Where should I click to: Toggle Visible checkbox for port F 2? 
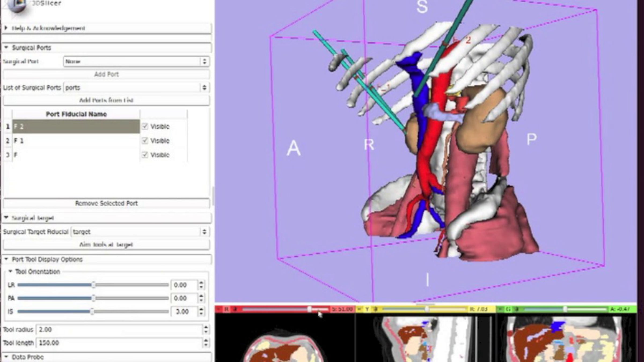coord(145,126)
